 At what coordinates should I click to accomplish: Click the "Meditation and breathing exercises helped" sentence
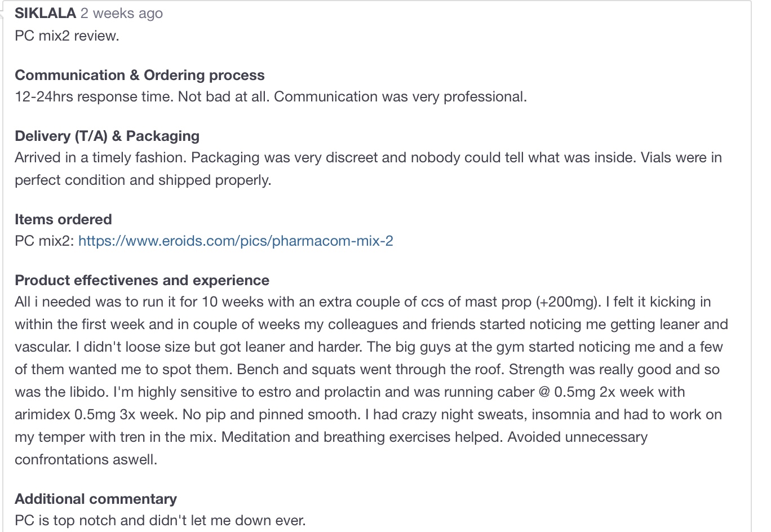point(361,437)
